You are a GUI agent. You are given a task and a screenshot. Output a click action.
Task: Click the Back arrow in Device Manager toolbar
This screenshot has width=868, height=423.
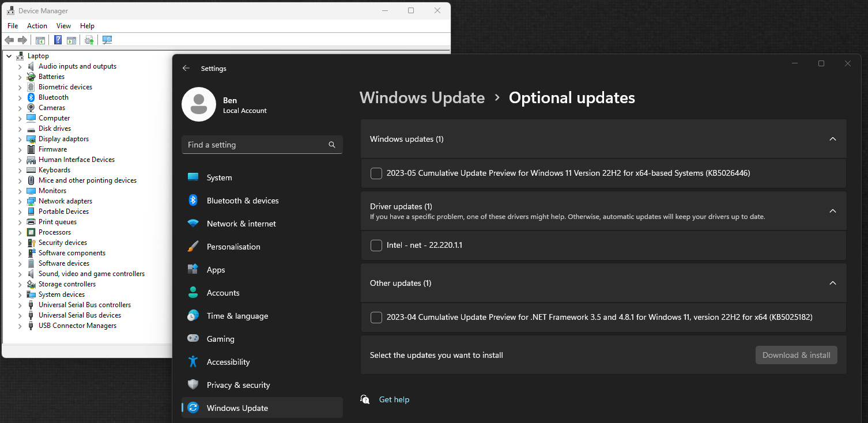click(9, 40)
